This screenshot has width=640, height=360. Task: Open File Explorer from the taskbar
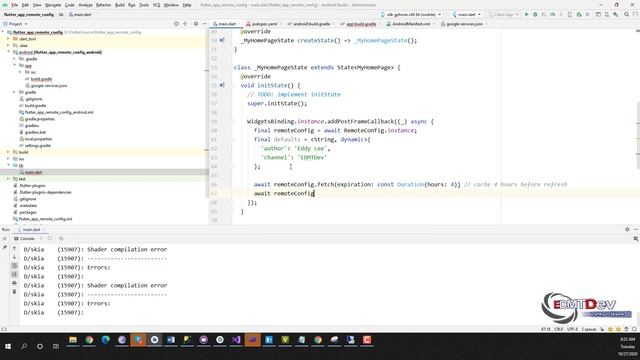point(73,340)
